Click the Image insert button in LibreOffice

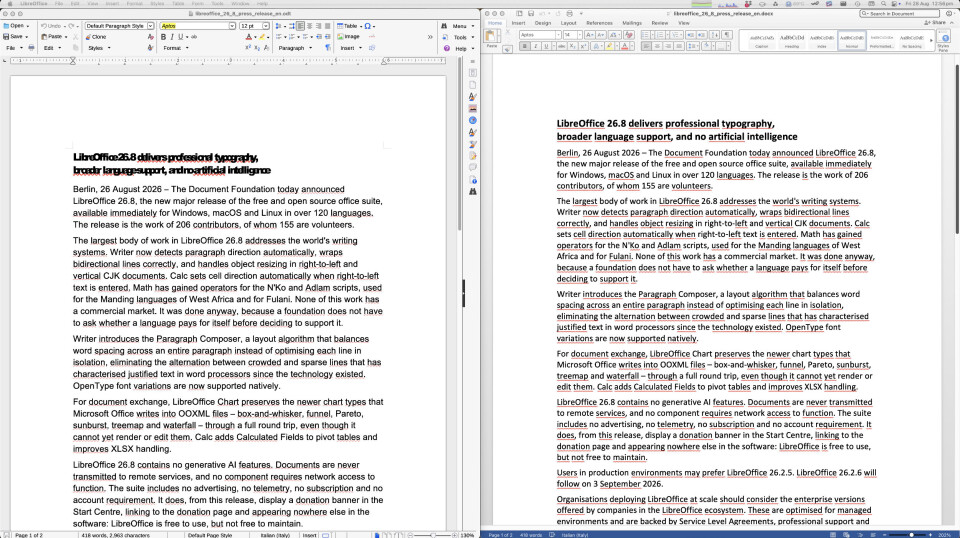pyautogui.click(x=348, y=37)
